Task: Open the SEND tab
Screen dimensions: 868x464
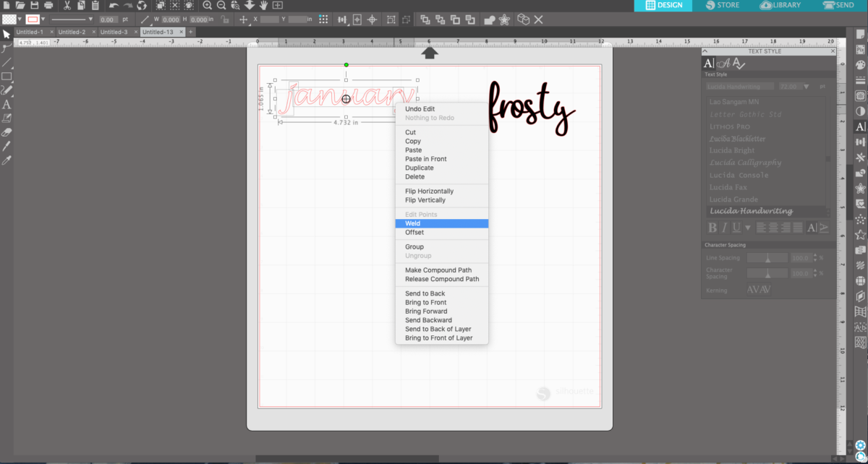Action: point(838,5)
